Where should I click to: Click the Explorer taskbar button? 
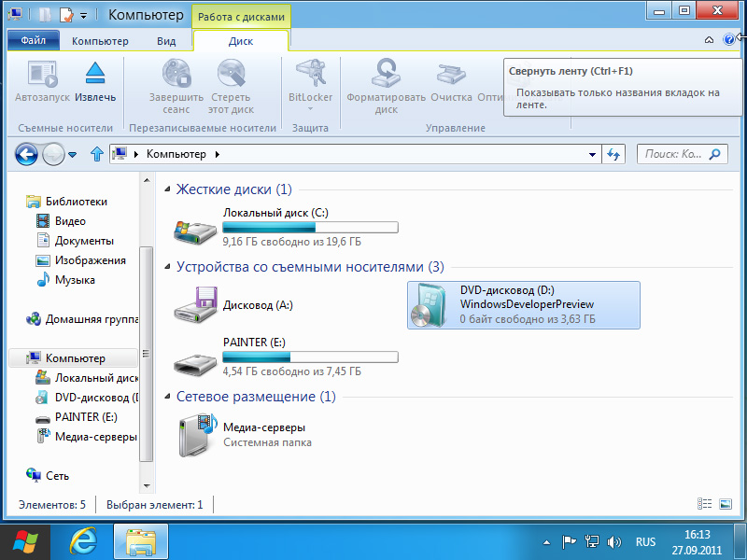141,541
